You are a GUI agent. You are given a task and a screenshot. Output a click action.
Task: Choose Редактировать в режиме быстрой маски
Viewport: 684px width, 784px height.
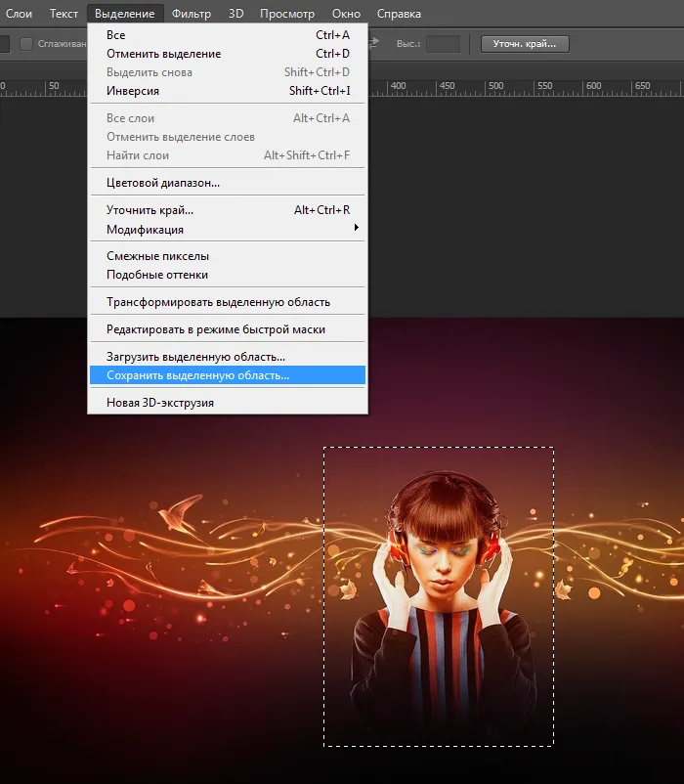coord(228,329)
